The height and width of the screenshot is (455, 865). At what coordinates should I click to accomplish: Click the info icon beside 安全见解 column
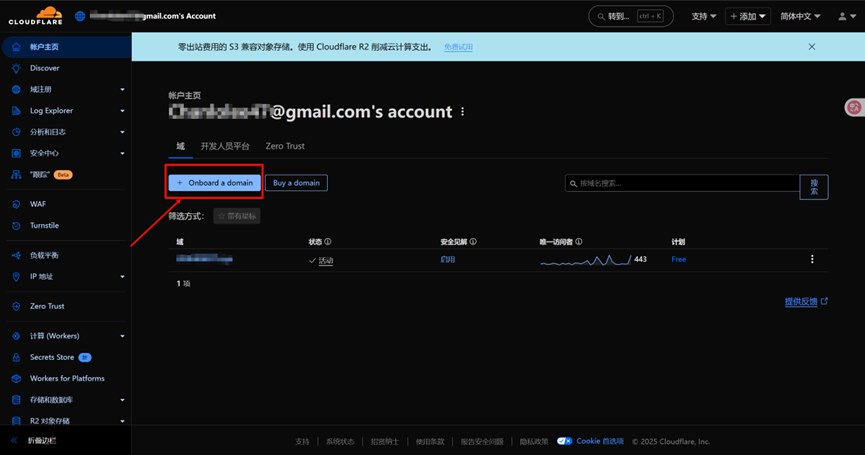[x=473, y=242]
